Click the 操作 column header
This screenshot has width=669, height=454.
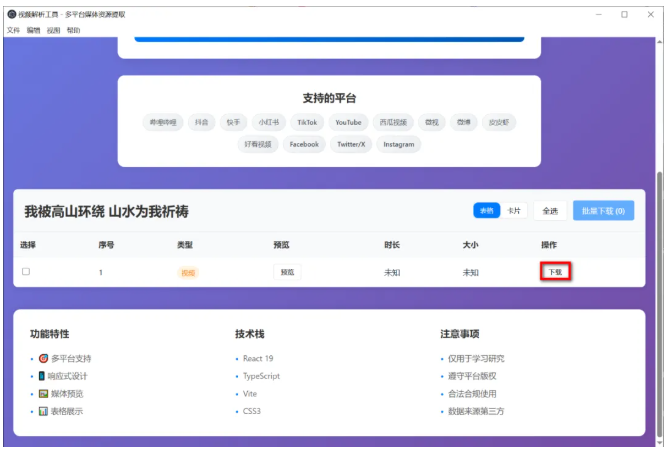(549, 245)
